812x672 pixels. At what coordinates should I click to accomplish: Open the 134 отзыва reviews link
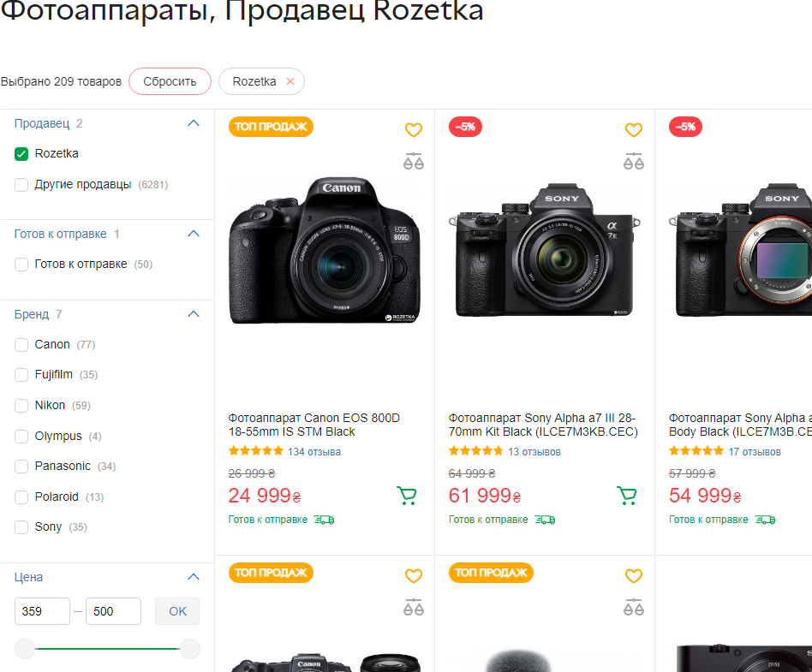pyautogui.click(x=313, y=452)
